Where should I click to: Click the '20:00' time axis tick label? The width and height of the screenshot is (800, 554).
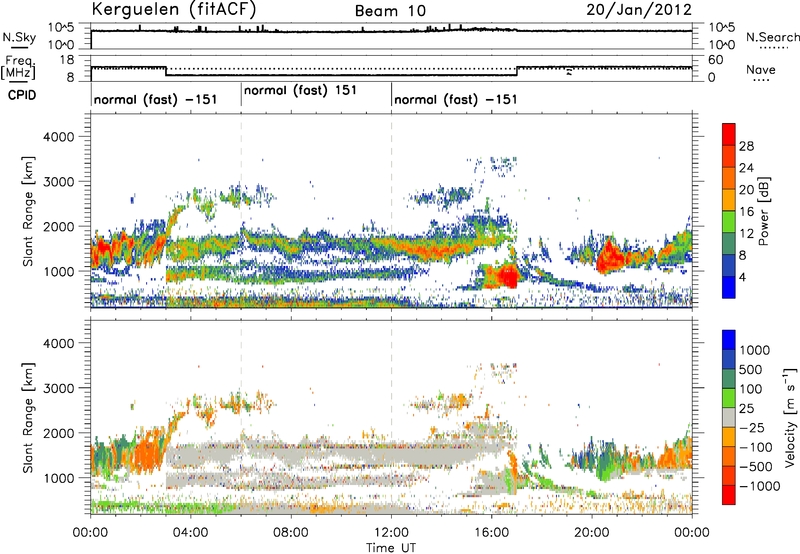click(x=591, y=533)
